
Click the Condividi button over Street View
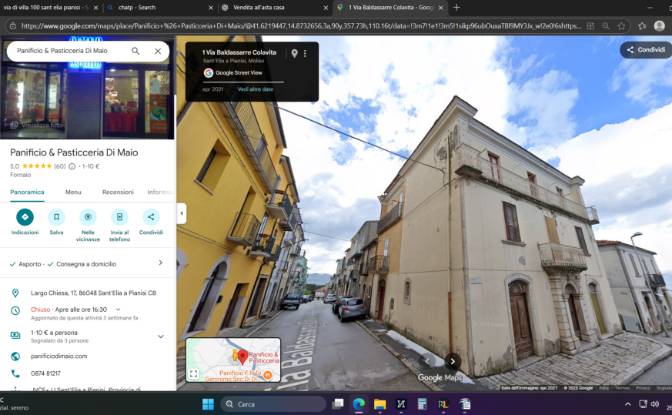pos(646,50)
